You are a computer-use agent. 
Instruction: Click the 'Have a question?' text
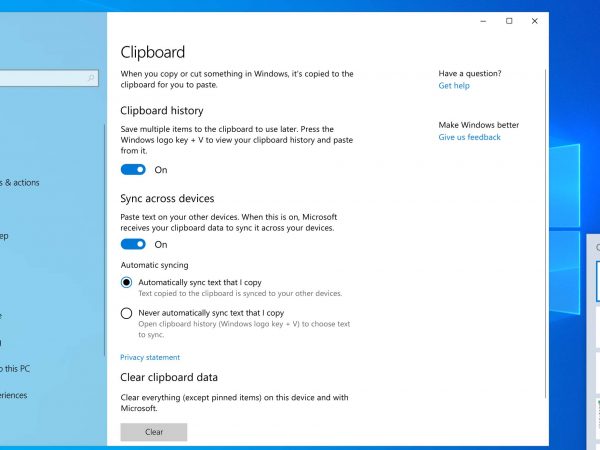pos(470,73)
